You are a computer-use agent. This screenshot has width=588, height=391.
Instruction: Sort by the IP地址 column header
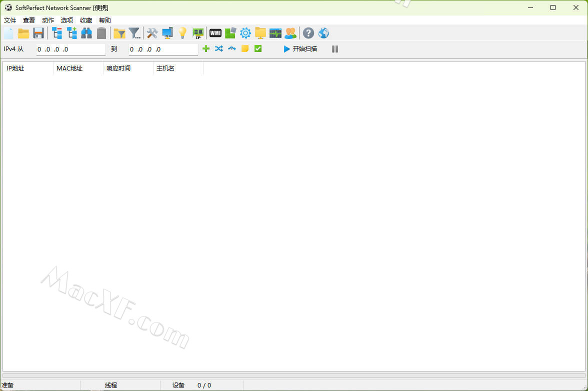[x=28, y=68]
